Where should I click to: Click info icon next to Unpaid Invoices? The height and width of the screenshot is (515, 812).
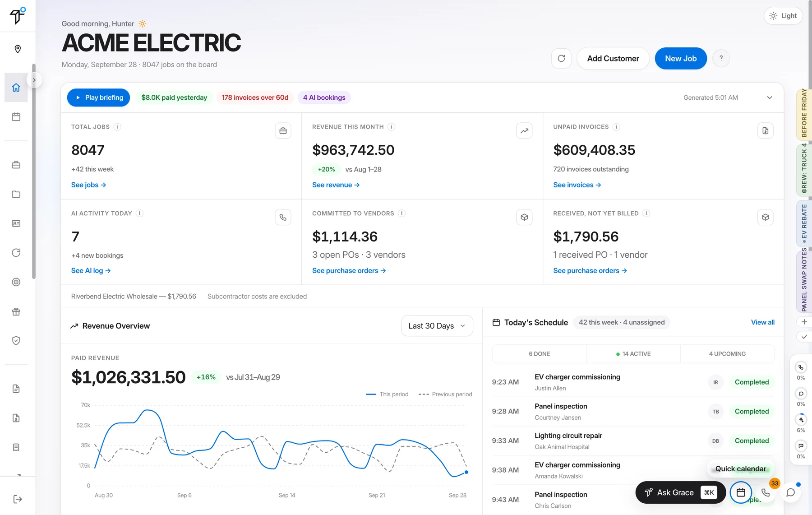616,127
